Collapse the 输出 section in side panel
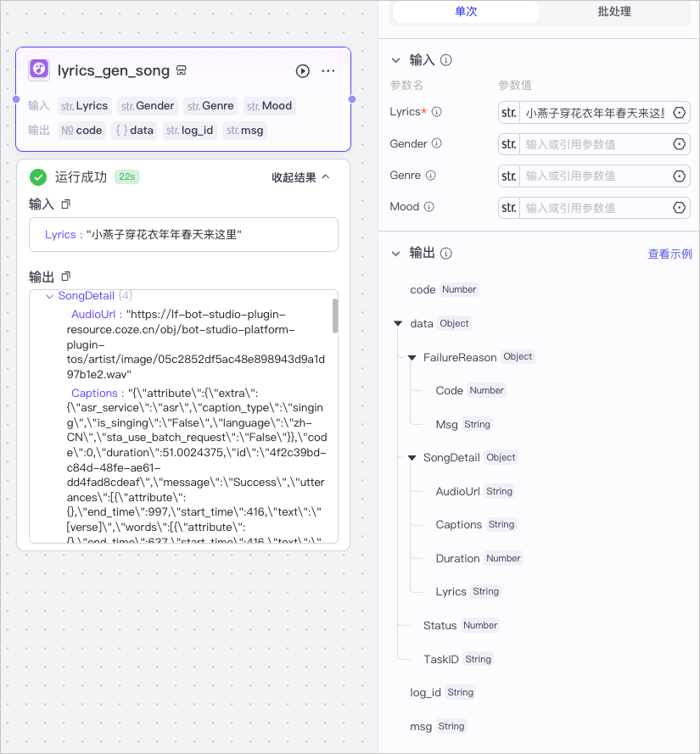 395,254
